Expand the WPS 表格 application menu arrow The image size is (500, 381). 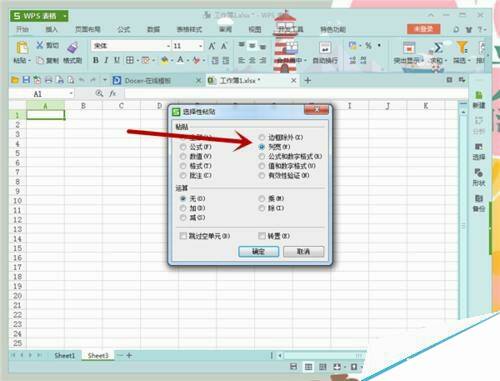(x=65, y=16)
